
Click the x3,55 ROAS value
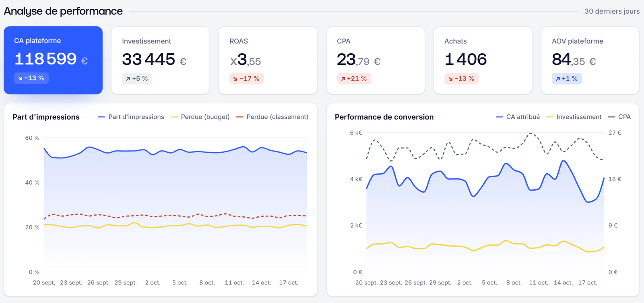point(246,60)
